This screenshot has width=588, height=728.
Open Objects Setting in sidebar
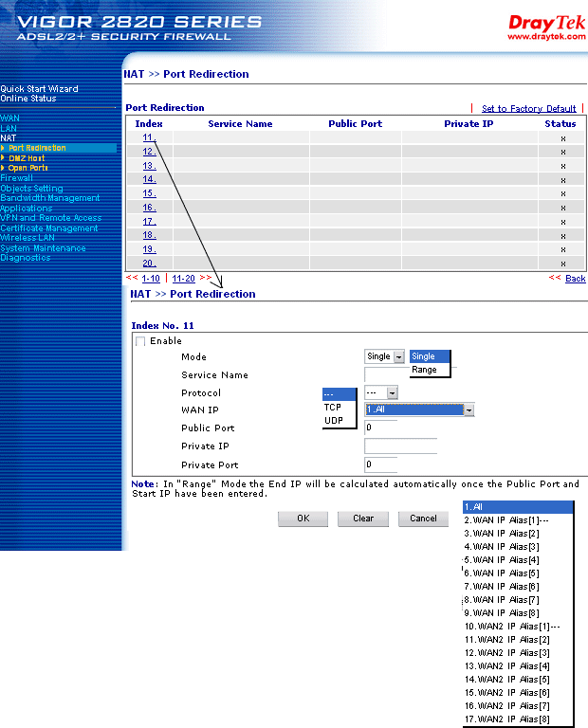coord(31,189)
